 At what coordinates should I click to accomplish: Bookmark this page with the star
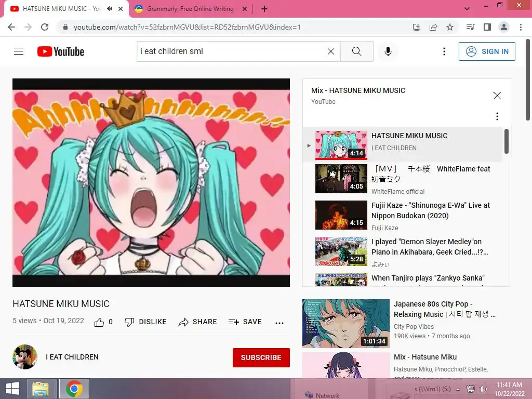tap(450, 27)
